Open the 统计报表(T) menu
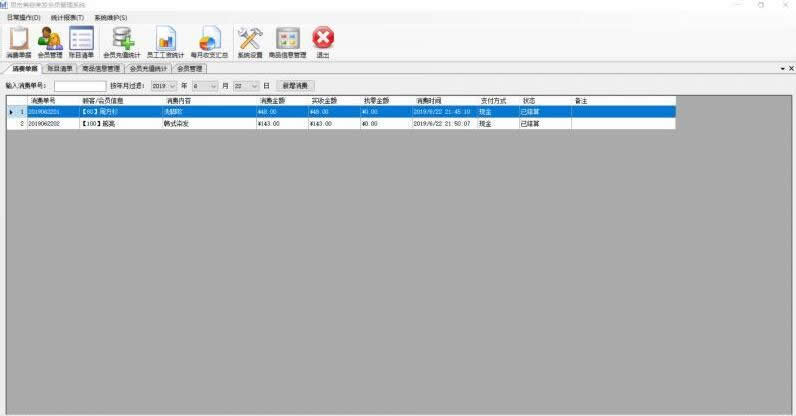Screen dimensions: 796x416 pyautogui.click(x=67, y=18)
